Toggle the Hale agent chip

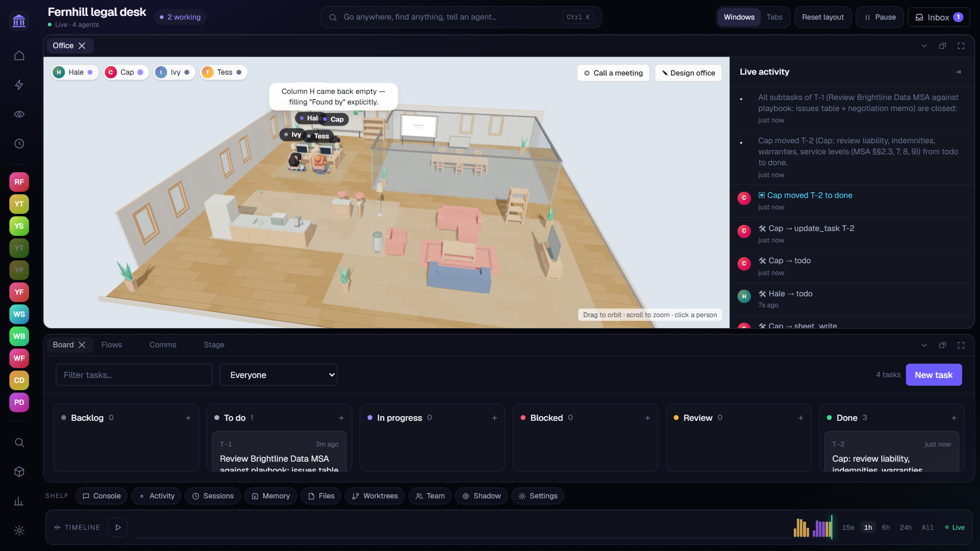point(75,72)
